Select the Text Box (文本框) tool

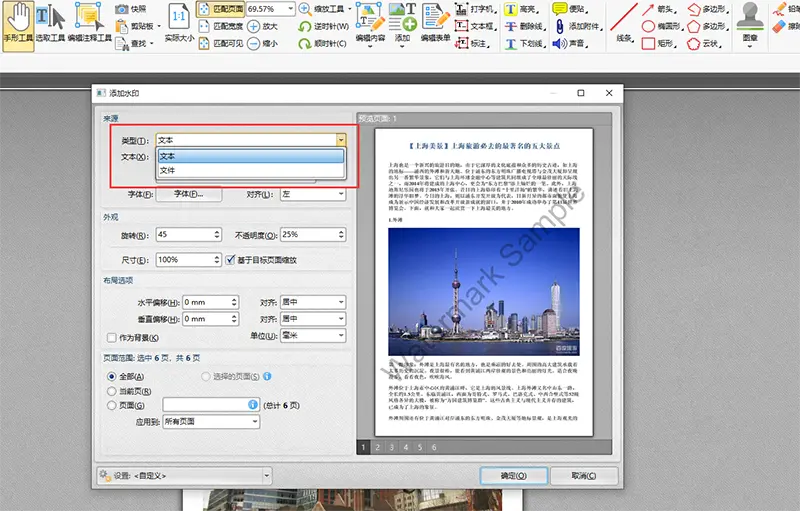[476, 26]
